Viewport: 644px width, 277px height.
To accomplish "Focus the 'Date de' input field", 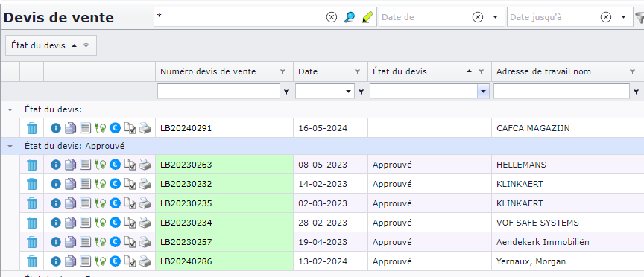I will click(425, 17).
